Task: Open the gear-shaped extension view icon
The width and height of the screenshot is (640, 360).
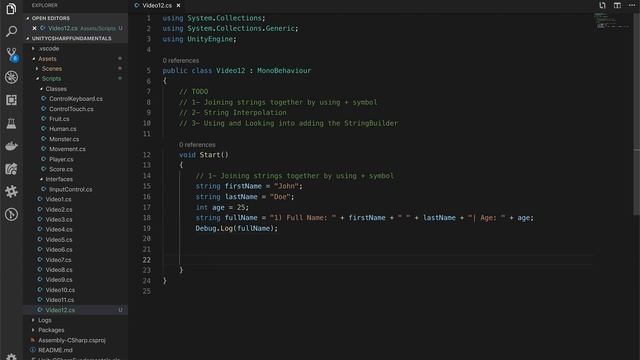Action: (x=11, y=191)
